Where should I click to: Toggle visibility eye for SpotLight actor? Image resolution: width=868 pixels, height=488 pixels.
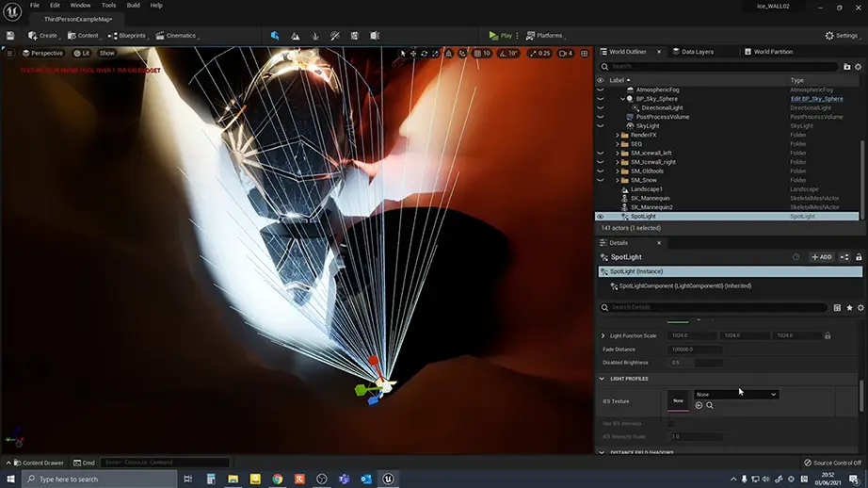(x=601, y=217)
